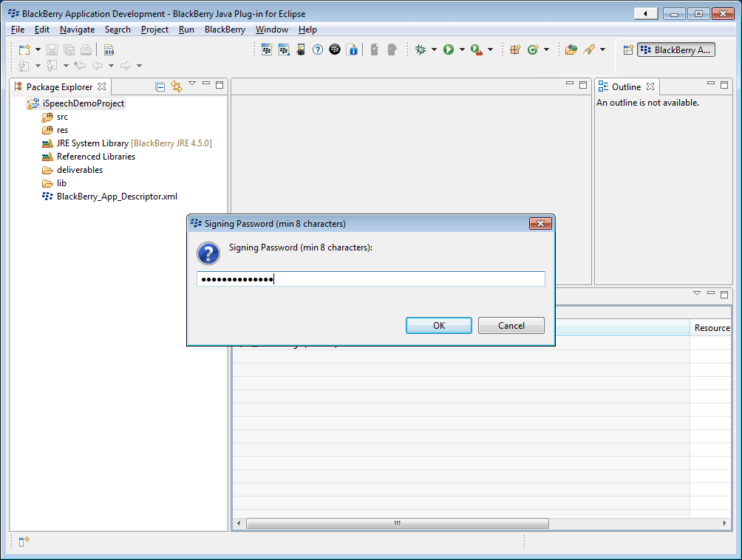Open the Project menu
742x560 pixels.
coord(154,30)
